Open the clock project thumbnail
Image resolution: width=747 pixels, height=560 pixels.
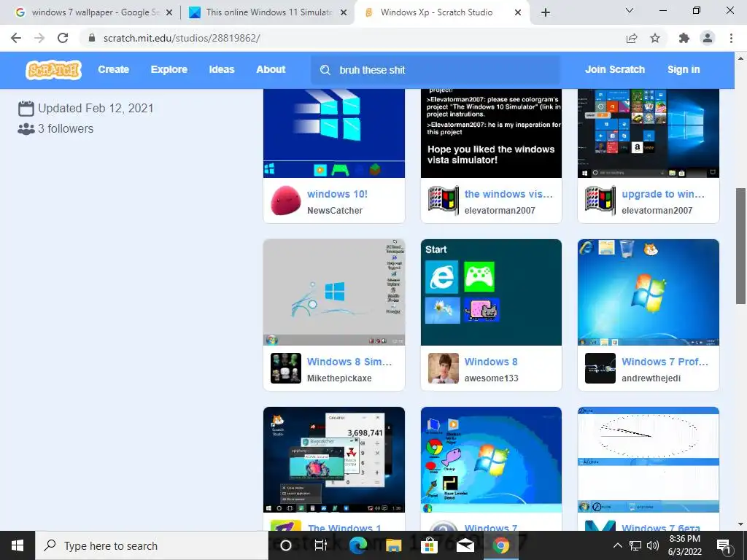pos(649,460)
